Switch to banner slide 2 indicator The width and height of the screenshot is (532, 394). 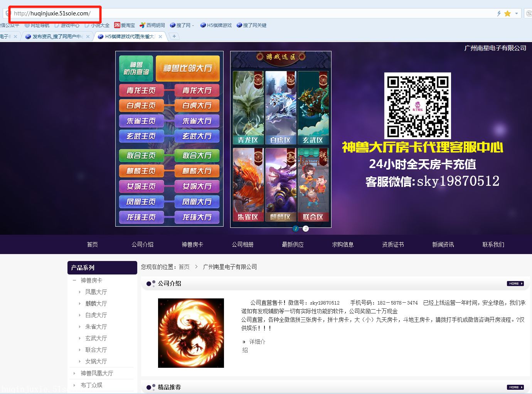306,229
